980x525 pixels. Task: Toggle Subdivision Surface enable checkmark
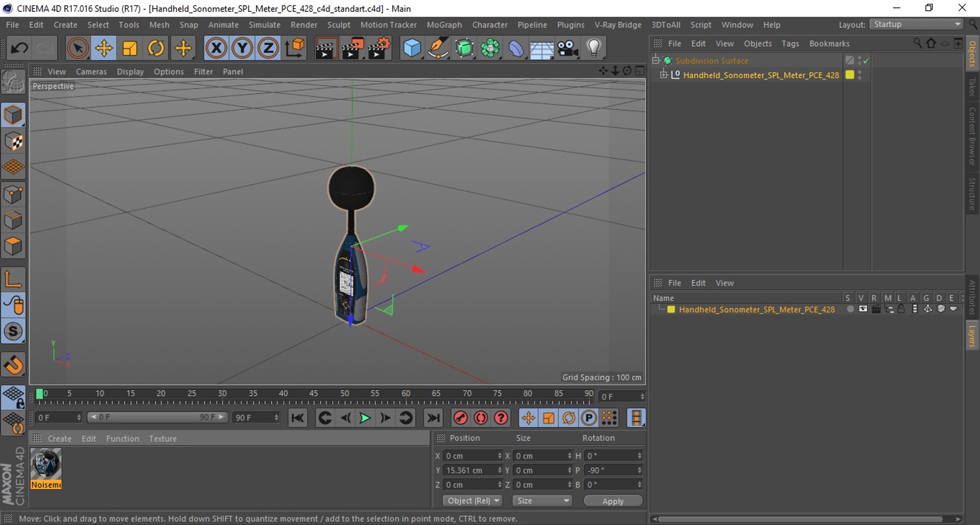[x=866, y=61]
